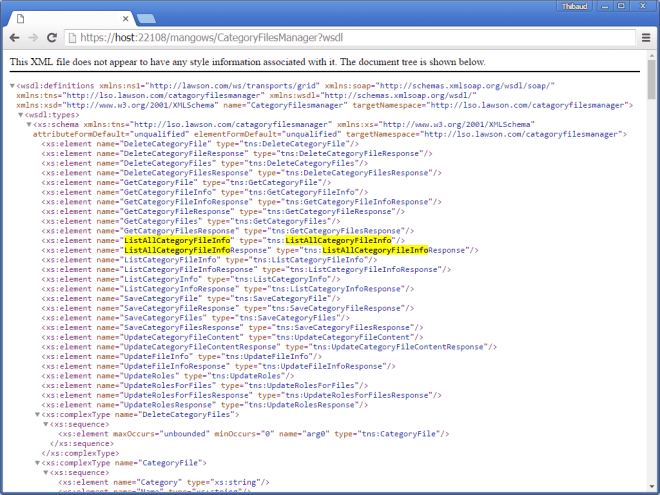Collapse the DeleteCategoryFiles complexType node
The image size is (660, 495).
pyautogui.click(x=37, y=413)
